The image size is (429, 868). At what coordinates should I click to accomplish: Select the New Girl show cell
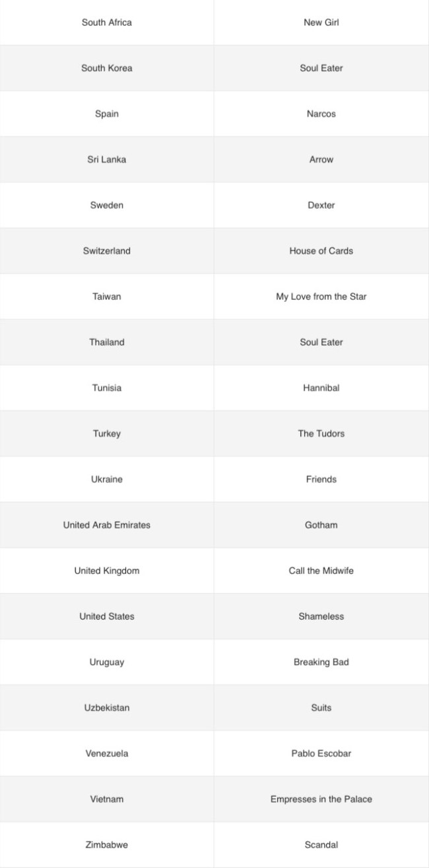click(x=321, y=22)
